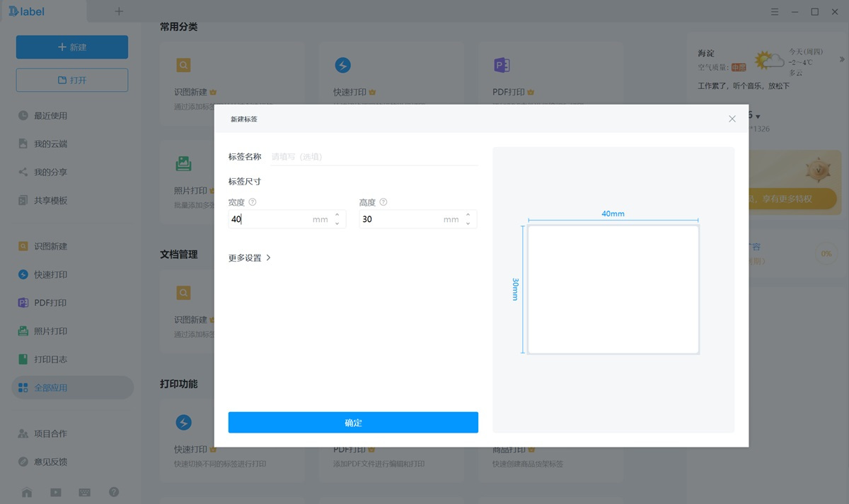Image resolution: width=849 pixels, height=504 pixels.
Task: Click the help icon beside 宽度
Action: click(x=253, y=202)
